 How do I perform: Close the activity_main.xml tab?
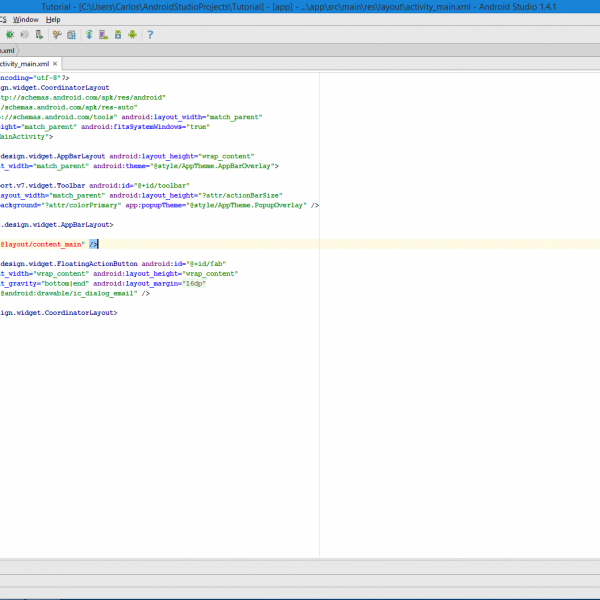click(x=56, y=63)
